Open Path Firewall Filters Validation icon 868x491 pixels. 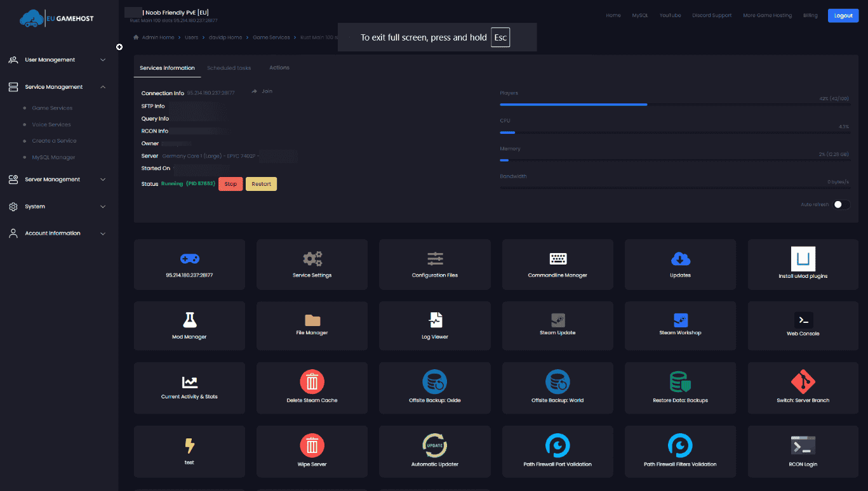coord(680,446)
